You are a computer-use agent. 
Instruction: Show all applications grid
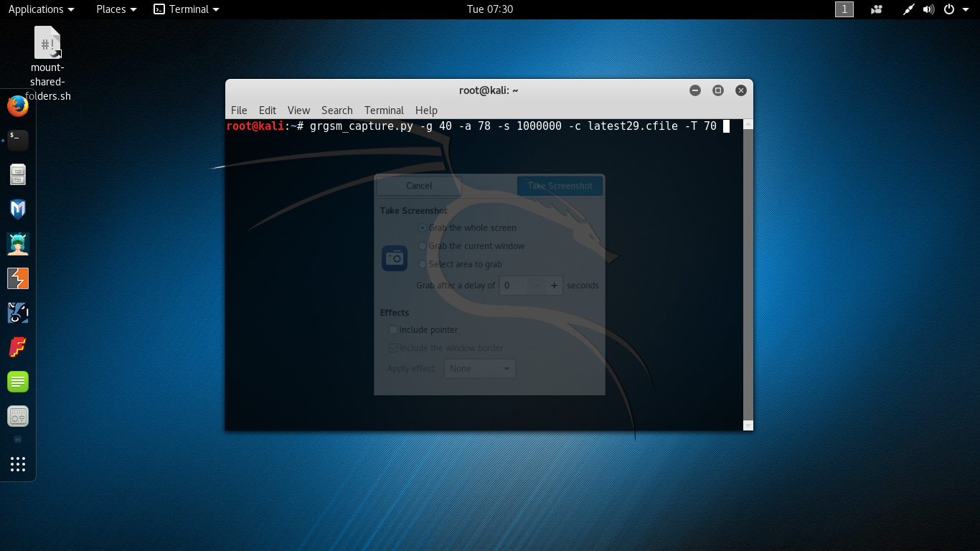18,464
